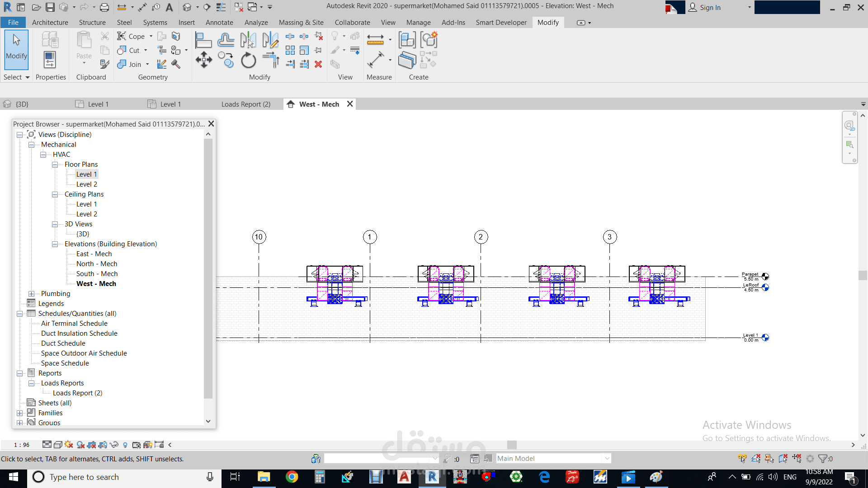Click the Windows taskbar search box
This screenshot has height=488, width=868.
tap(124, 477)
